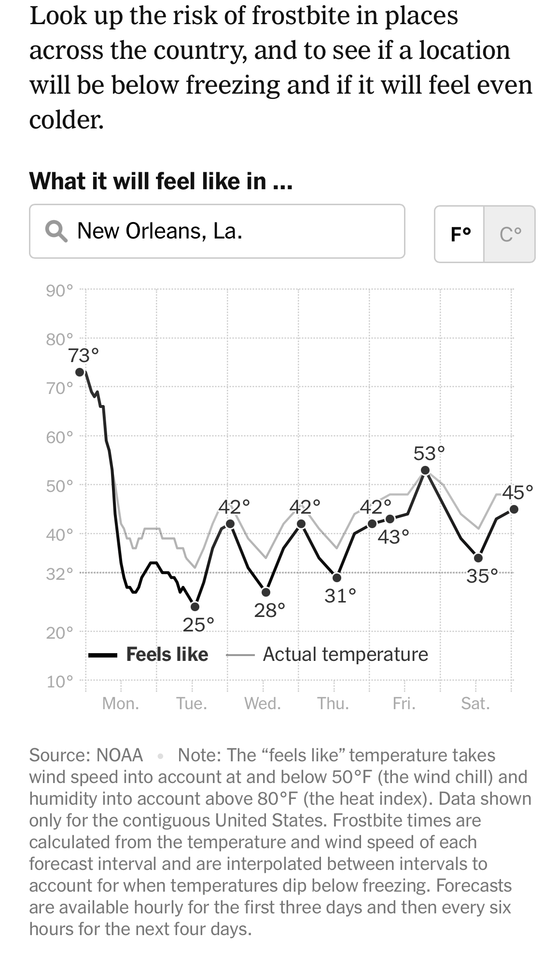Screen dimensions: 557x980
Task: Click the Source: NOAA text
Action: [x=86, y=755]
